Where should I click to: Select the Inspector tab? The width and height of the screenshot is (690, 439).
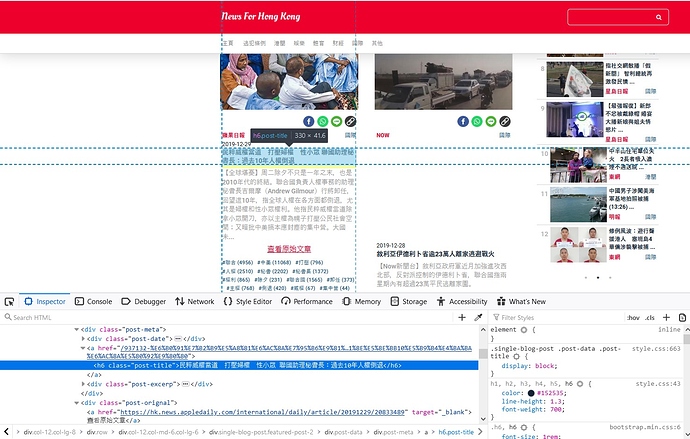coord(45,302)
